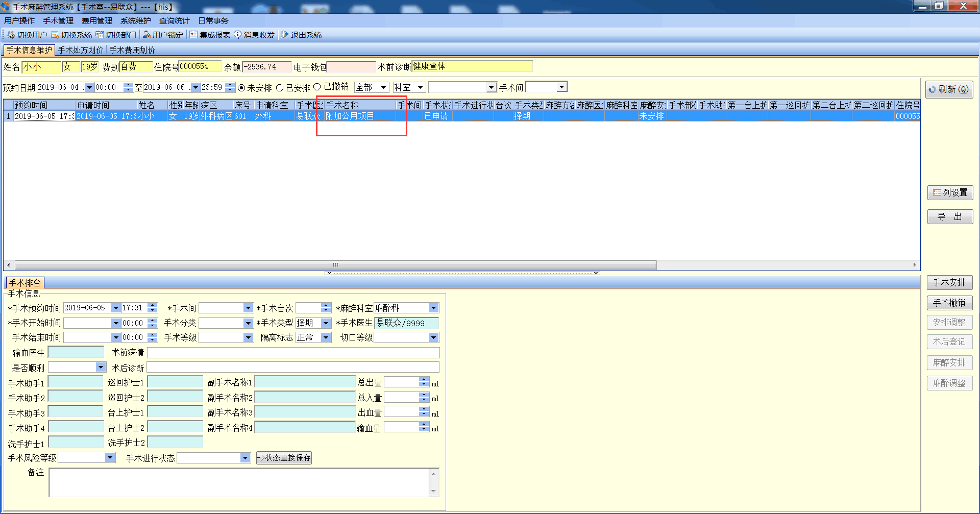The height and width of the screenshot is (514, 980).
Task: Click the 出血量 spinner control
Action: click(x=424, y=411)
